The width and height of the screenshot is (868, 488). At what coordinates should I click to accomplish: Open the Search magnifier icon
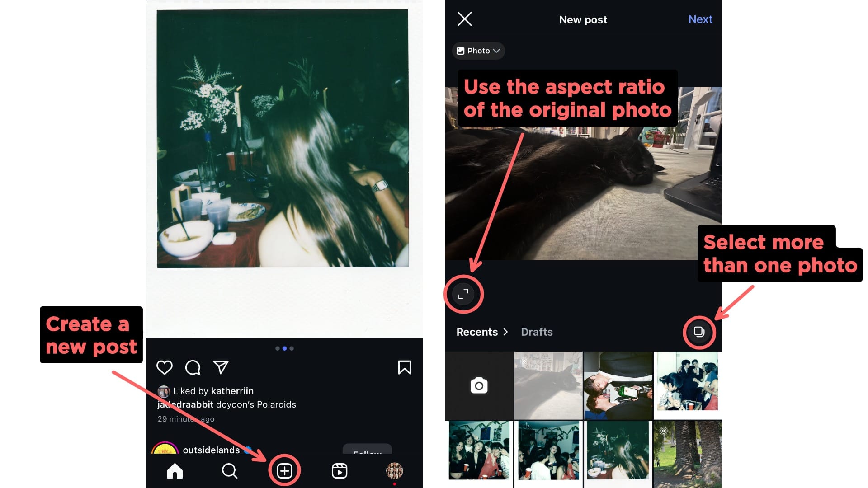(230, 471)
